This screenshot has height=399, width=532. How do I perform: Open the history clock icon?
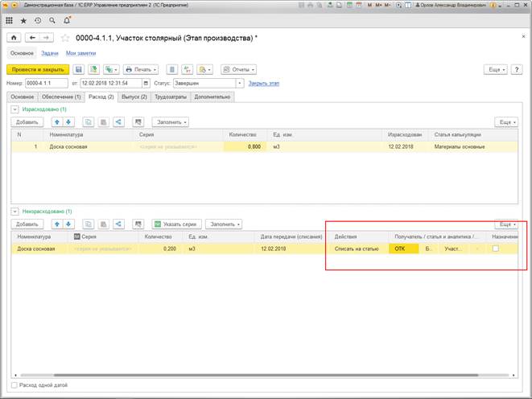pos(37,19)
